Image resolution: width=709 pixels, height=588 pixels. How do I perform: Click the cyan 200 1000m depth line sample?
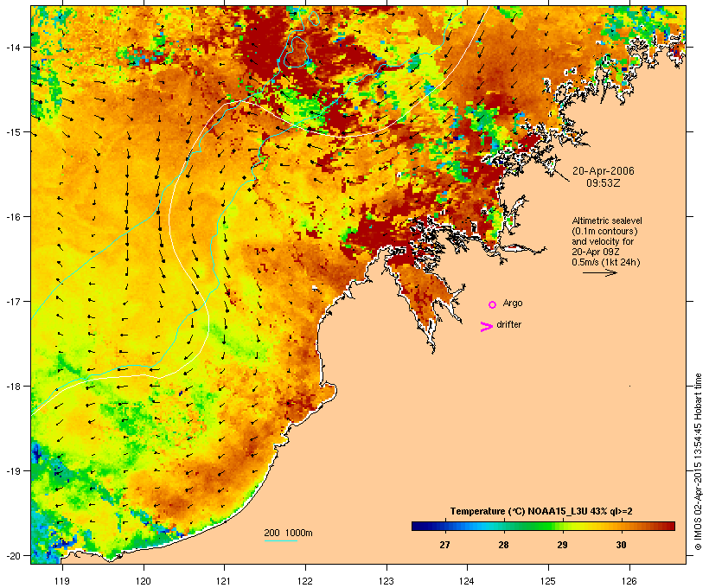280,540
